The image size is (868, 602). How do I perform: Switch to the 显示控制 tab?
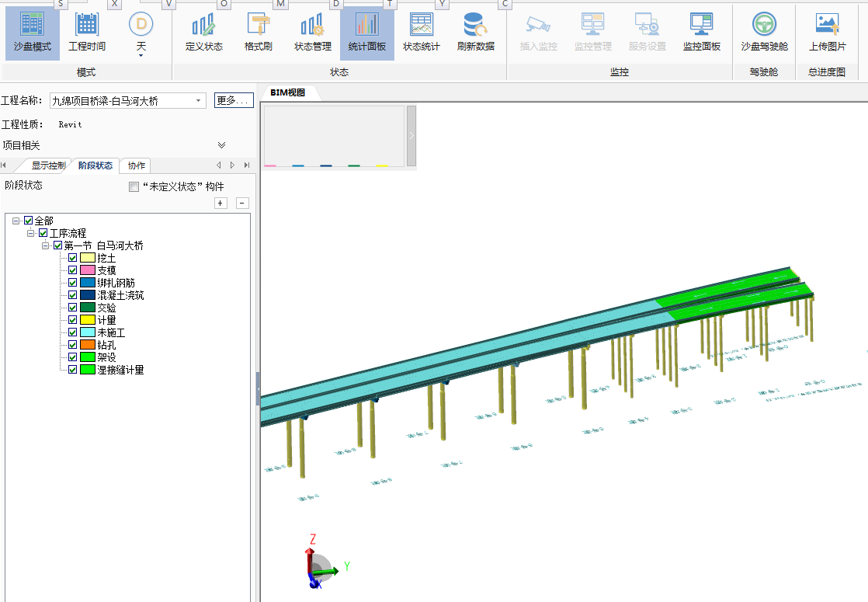(x=48, y=165)
